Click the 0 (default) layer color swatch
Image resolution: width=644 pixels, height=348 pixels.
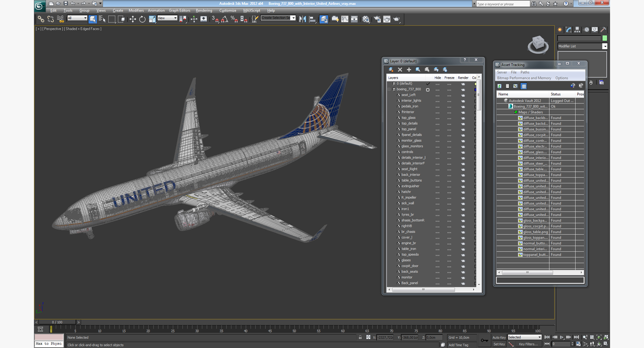(475, 84)
